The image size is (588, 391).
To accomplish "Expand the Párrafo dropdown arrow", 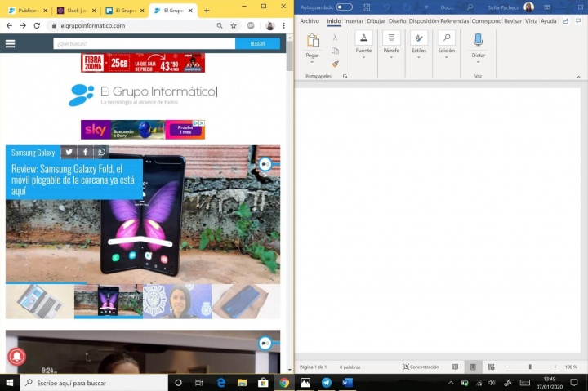I will (391, 57).
